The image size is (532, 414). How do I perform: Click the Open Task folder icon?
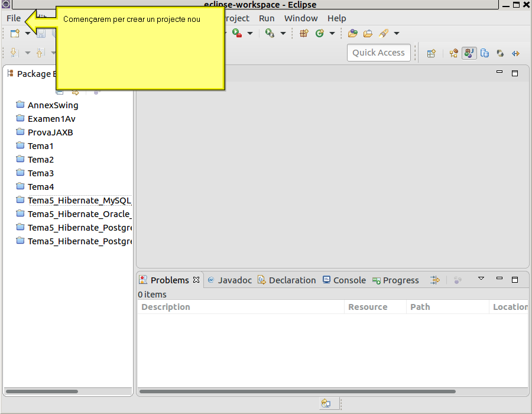coord(368,33)
